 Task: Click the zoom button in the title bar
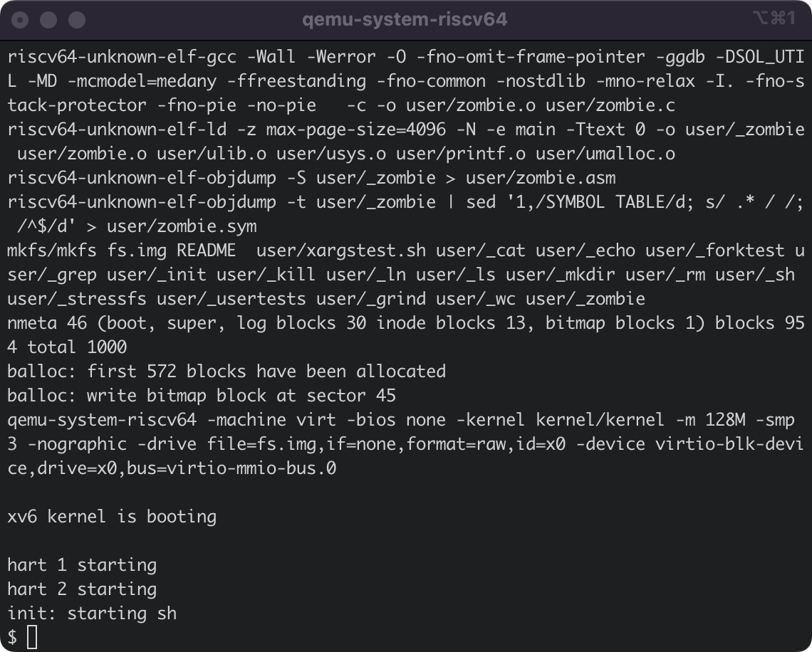[76, 20]
